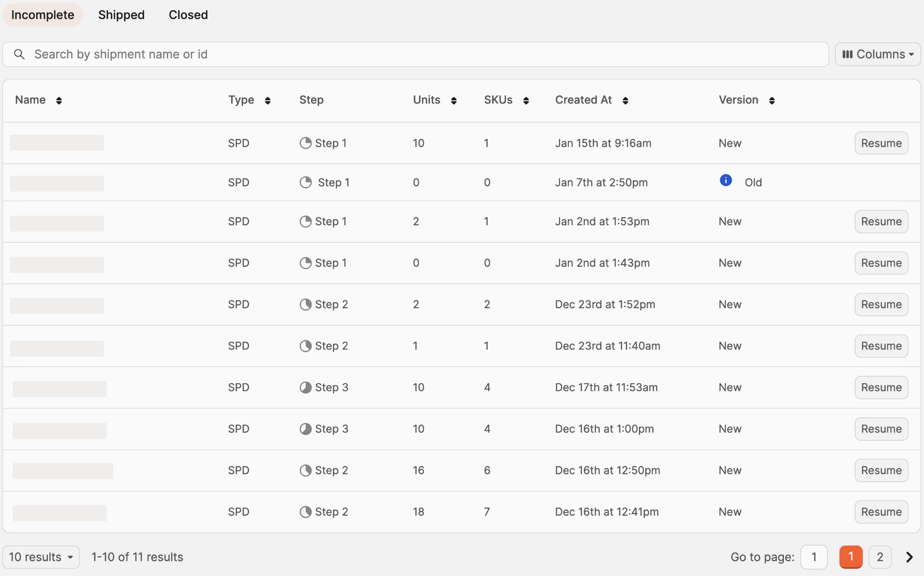Click shipment name in Dec 16th 12:50pm row
This screenshot has width=924, height=576.
tap(63, 471)
